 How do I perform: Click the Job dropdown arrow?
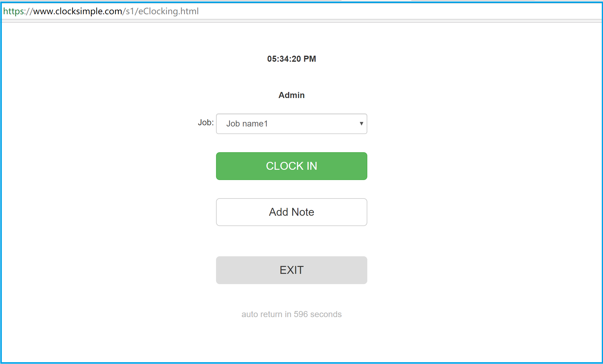coord(361,123)
